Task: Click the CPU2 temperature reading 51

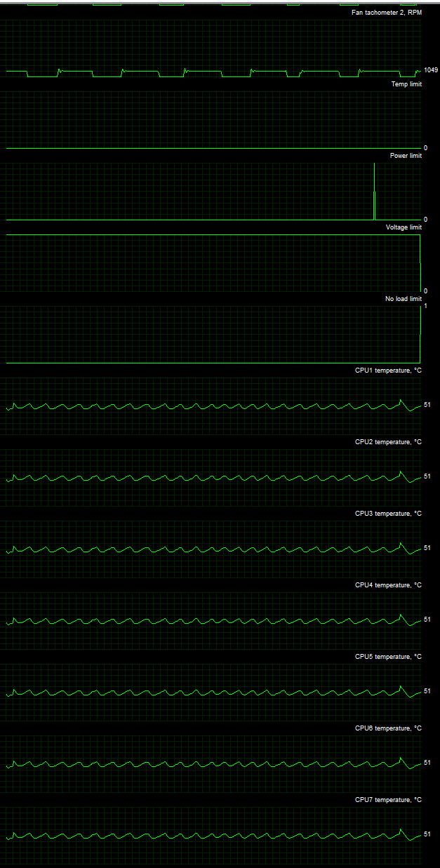Action: 427,476
